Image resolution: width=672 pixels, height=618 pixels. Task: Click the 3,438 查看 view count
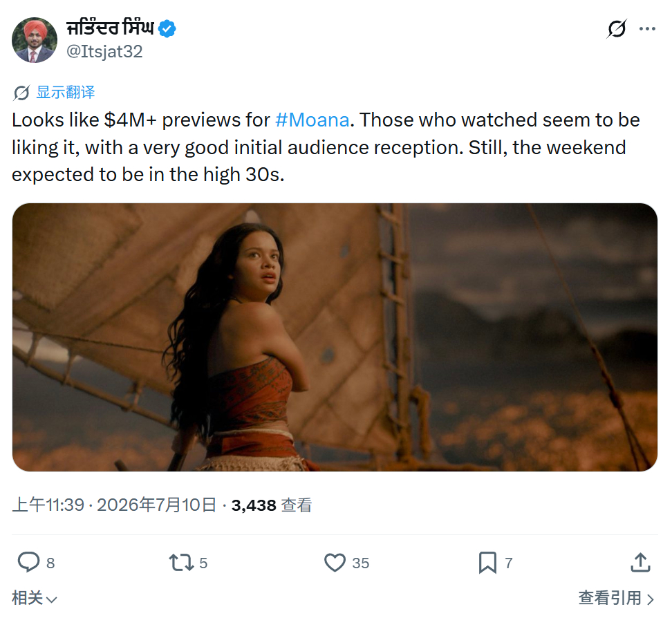click(x=272, y=505)
